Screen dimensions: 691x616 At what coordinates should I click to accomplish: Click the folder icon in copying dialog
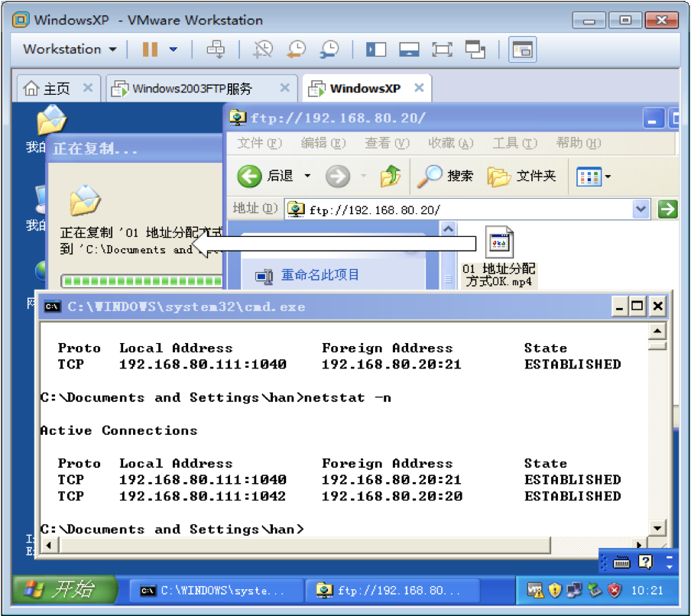(86, 200)
